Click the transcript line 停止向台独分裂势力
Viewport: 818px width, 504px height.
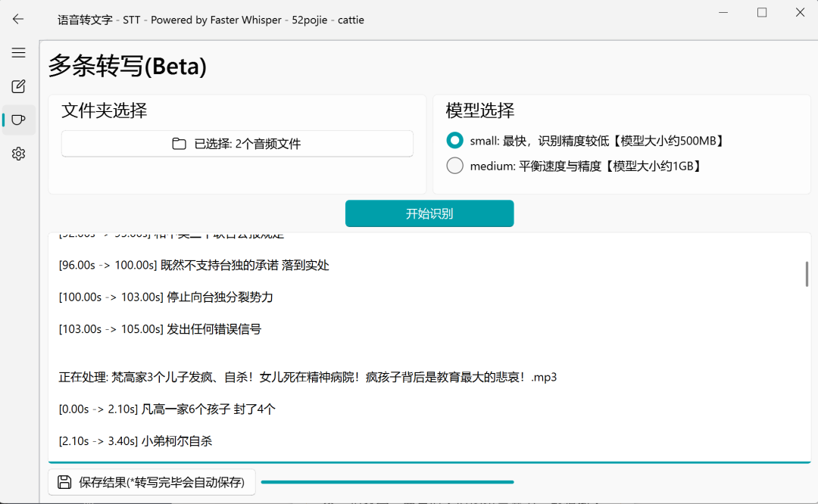coord(166,297)
